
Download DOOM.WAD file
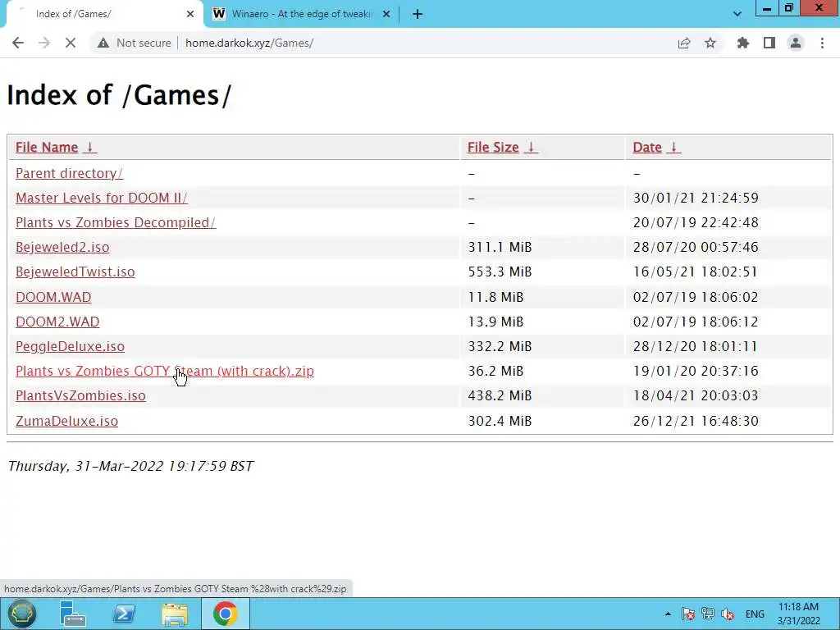click(x=53, y=297)
